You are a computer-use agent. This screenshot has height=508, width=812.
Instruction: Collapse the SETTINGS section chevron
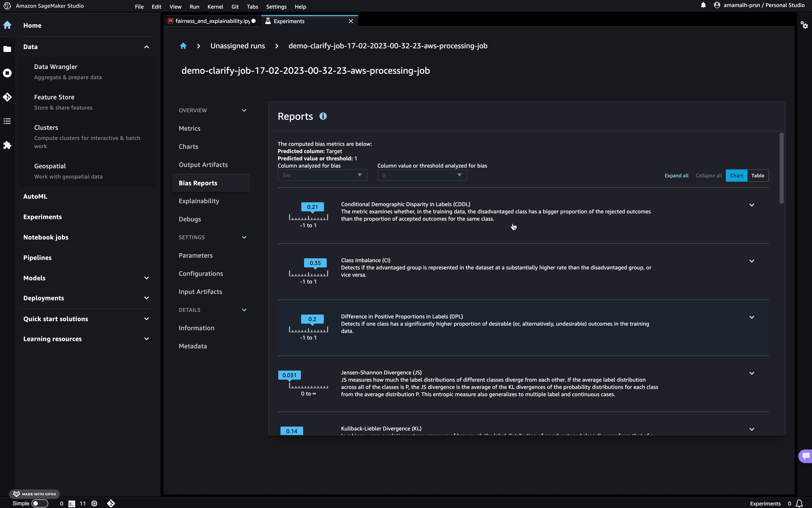click(x=244, y=237)
